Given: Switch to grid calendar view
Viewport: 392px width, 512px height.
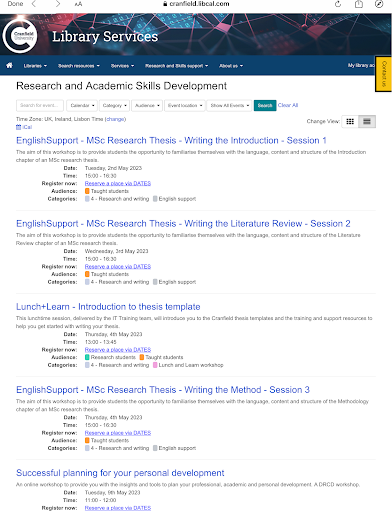Looking at the screenshot, I should tap(350, 121).
